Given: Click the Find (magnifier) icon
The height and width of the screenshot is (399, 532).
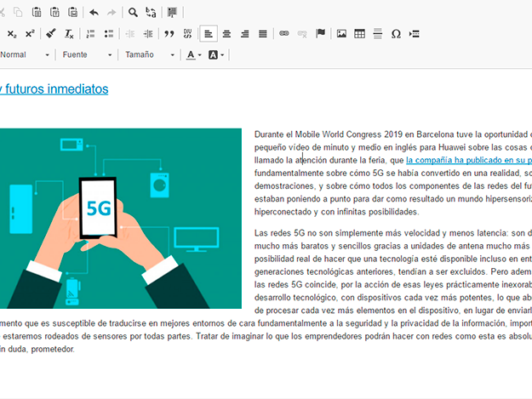Looking at the screenshot, I should coord(133,13).
